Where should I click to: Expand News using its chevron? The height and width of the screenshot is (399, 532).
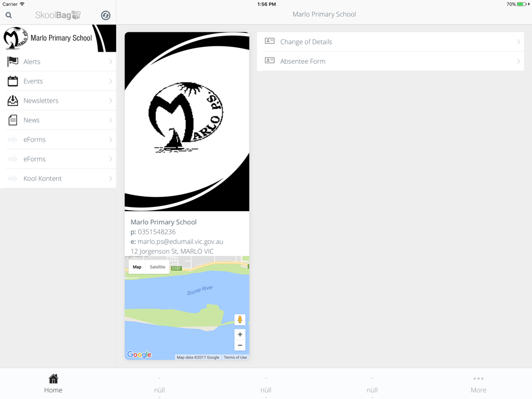(x=111, y=120)
